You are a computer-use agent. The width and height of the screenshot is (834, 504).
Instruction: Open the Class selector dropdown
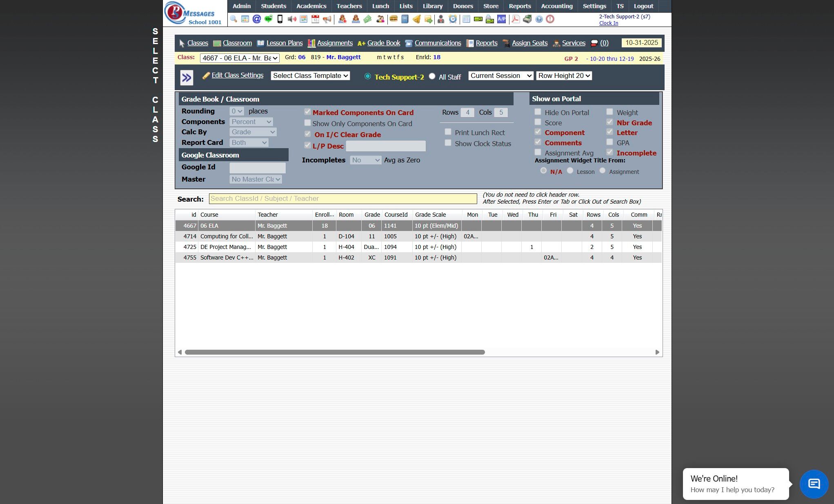240,58
